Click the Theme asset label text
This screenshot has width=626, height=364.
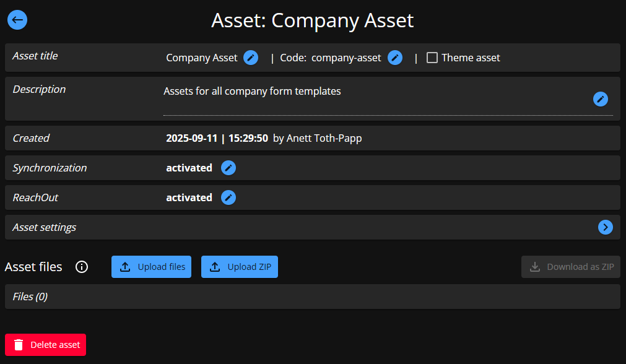coord(471,58)
